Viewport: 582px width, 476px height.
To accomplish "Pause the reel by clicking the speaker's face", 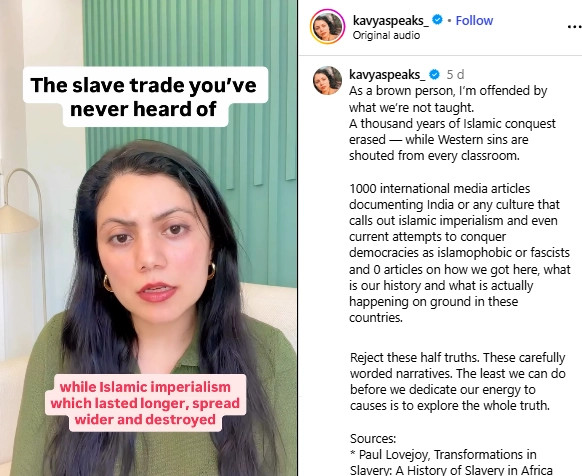I will pyautogui.click(x=154, y=245).
